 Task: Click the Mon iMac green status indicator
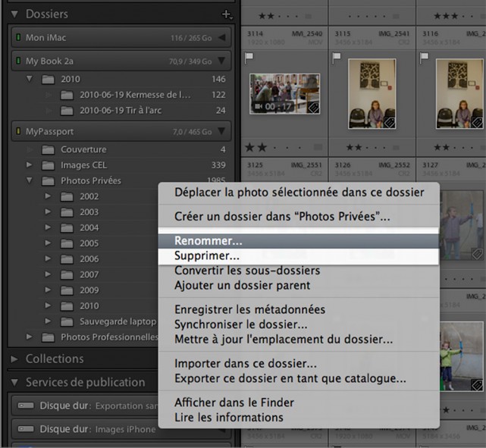18,37
